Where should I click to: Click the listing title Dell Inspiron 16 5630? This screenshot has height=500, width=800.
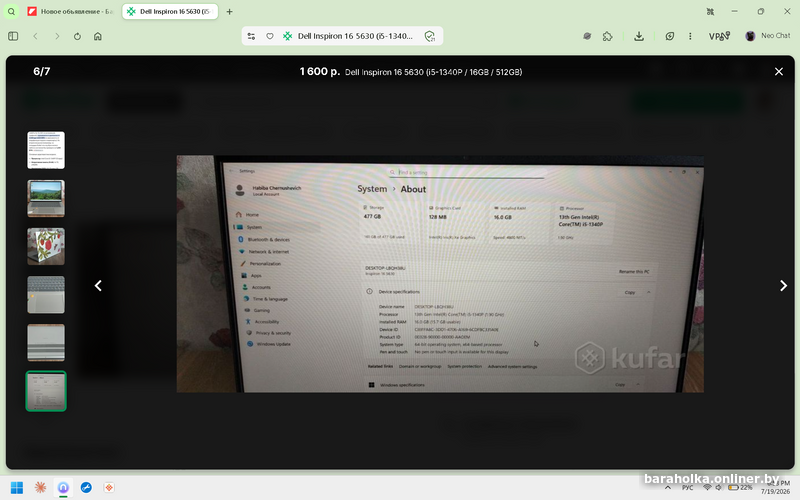[x=433, y=72]
